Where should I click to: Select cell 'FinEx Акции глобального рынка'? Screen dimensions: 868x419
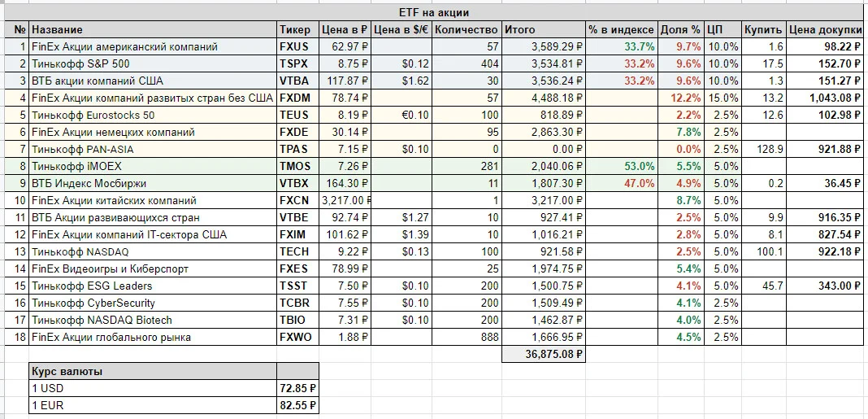point(154,337)
